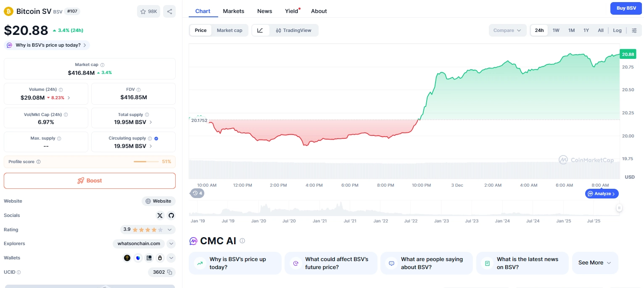Select the 1W time range
Screen dimensions: 644x288
pyautogui.click(x=556, y=30)
